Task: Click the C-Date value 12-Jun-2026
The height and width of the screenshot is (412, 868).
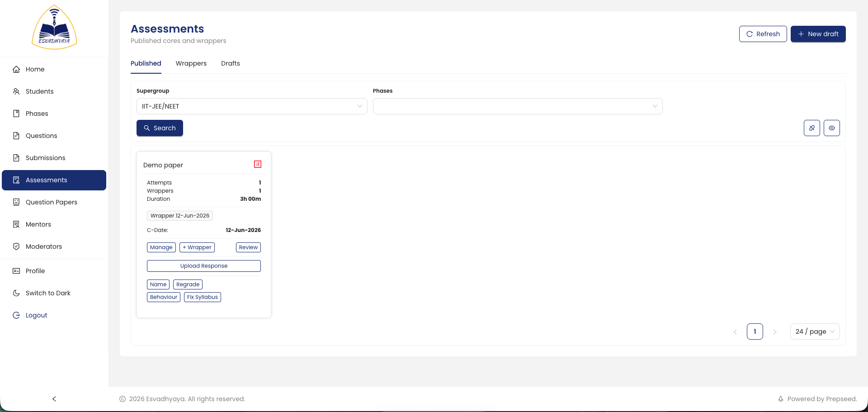Action: 243,230
